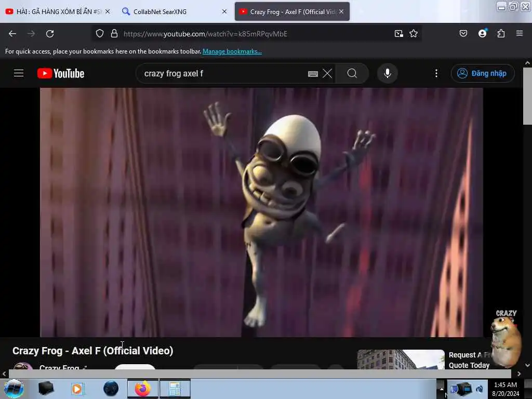Screen dimensions: 532x399
Task: Open the Firefox application menu
Action: [520, 33]
